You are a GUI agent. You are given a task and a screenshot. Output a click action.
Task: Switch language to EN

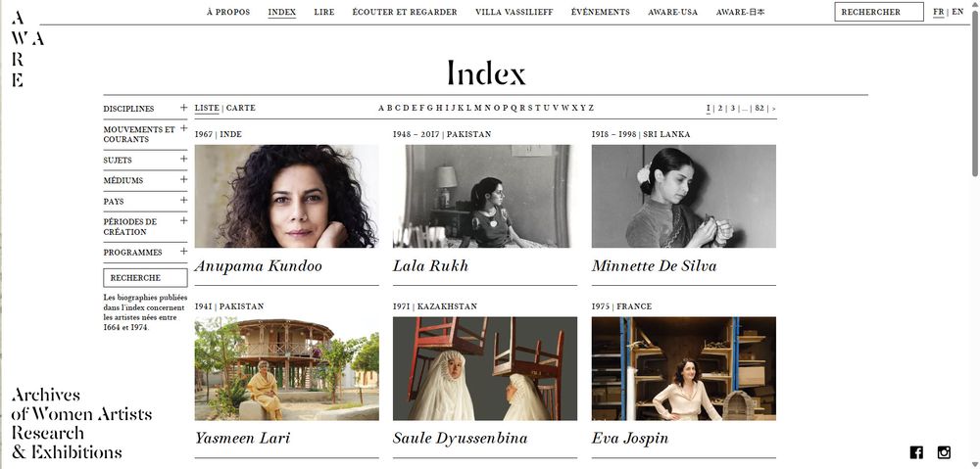coord(957,12)
